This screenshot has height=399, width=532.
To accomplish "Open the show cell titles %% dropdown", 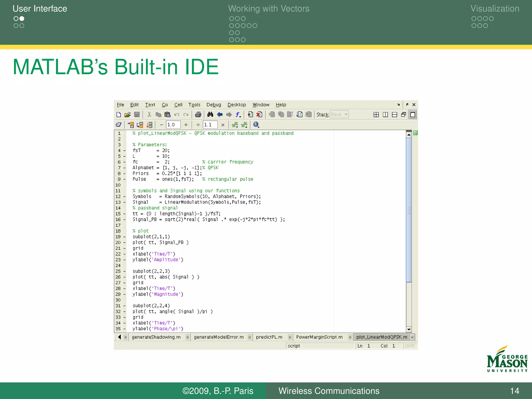I will click(244, 125).
